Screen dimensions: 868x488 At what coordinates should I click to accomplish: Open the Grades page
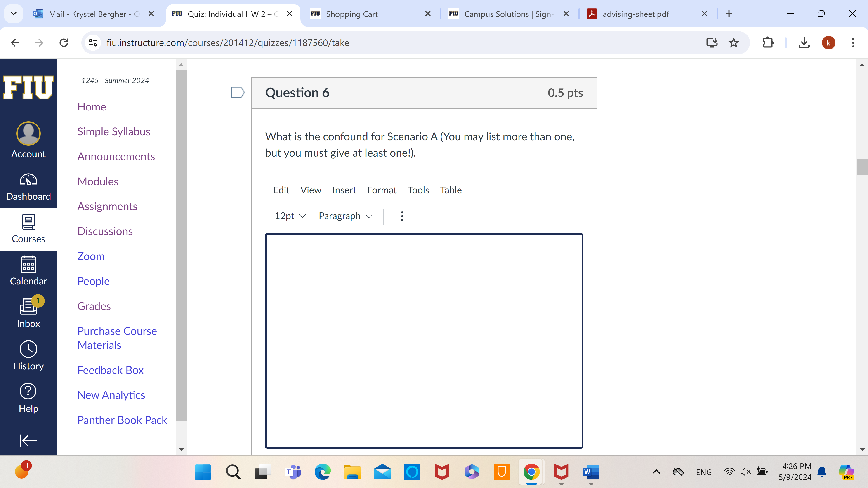tap(94, 306)
